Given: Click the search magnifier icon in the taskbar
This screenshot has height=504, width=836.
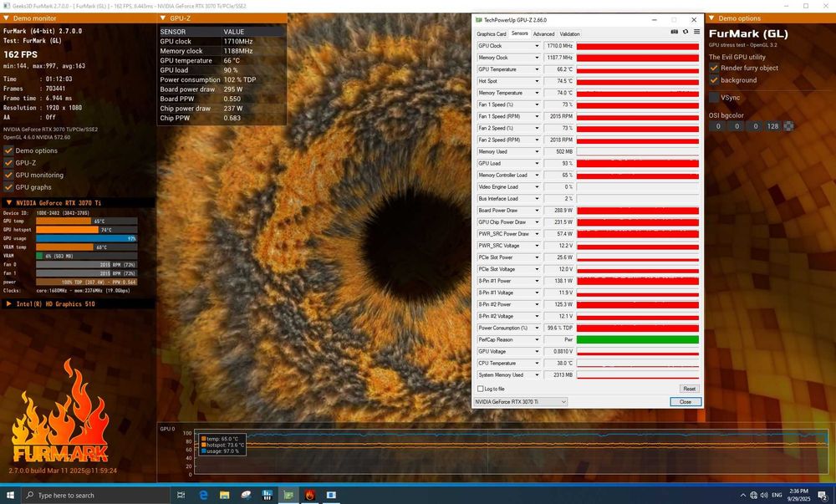Looking at the screenshot, I should coord(30,495).
